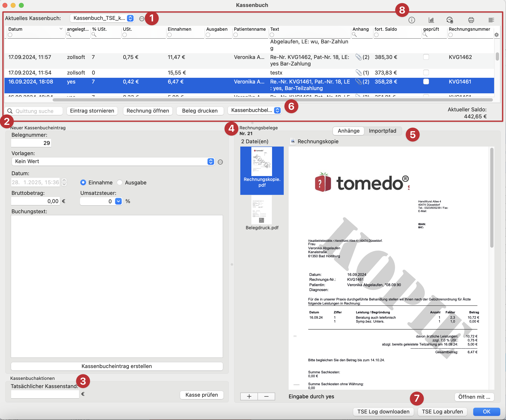Click the macOS green fullscreen button
The image size is (506, 420).
coord(22,5)
